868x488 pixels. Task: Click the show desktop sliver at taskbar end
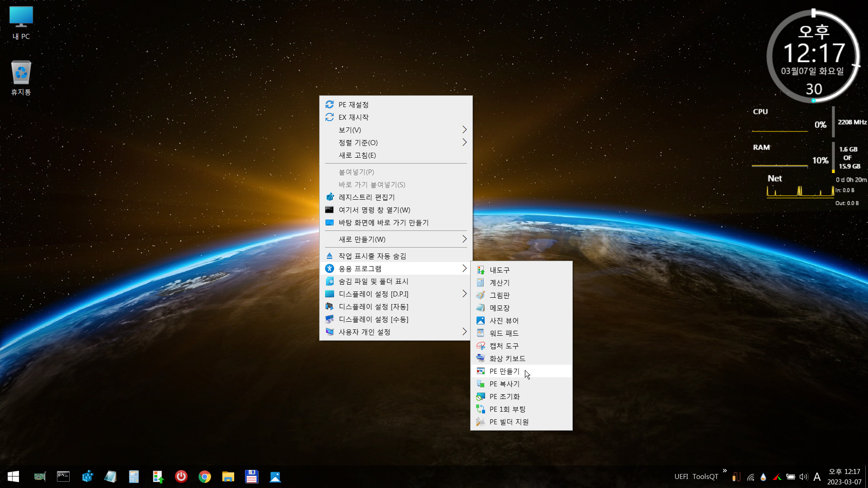[x=866, y=477]
